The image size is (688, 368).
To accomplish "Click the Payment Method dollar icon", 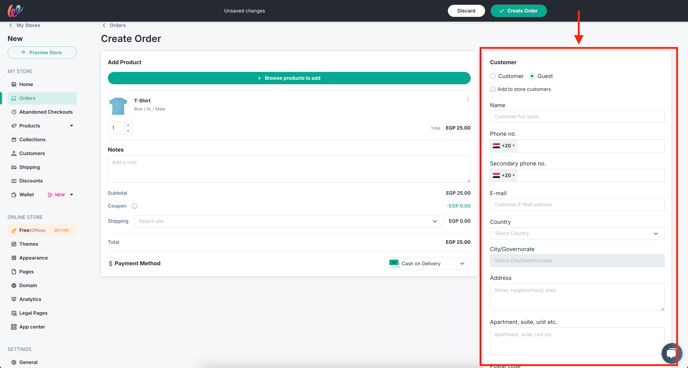I will [111, 264].
